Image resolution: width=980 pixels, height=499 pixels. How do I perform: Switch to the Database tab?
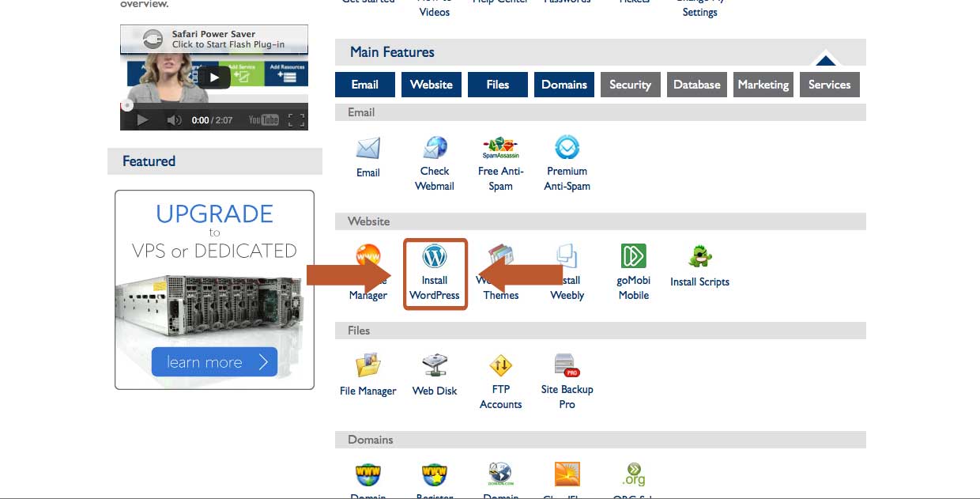[x=697, y=85]
